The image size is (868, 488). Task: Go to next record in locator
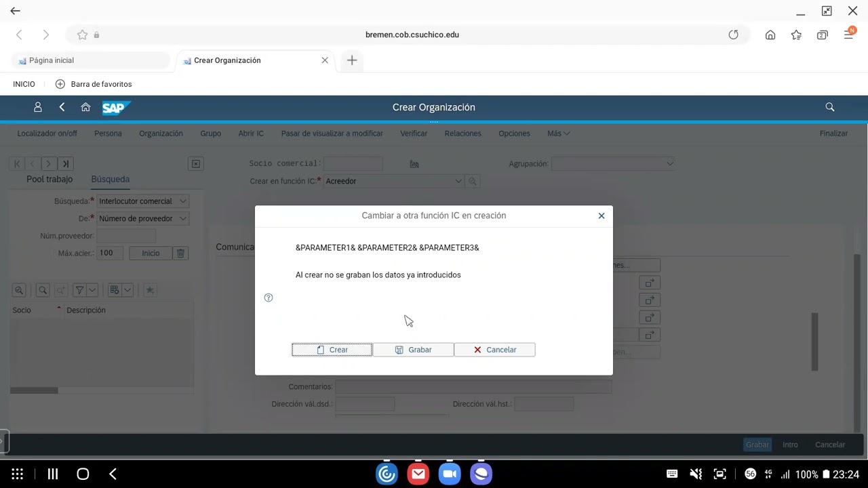[49, 163]
